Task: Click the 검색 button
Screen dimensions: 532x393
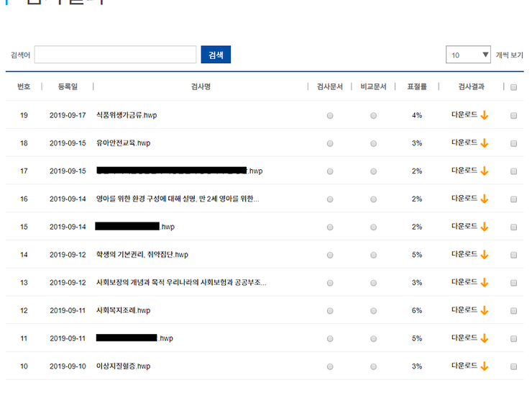Action: tap(216, 55)
